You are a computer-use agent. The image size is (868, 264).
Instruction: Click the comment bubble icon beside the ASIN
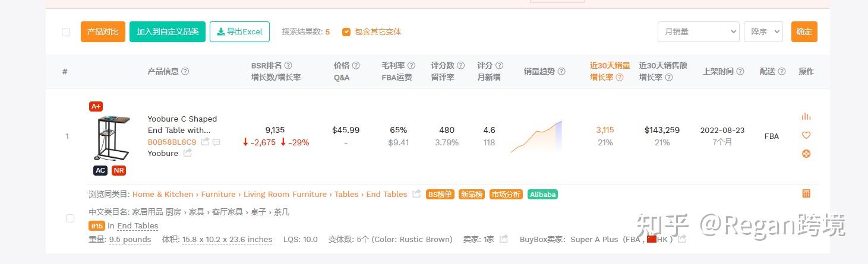(216, 142)
